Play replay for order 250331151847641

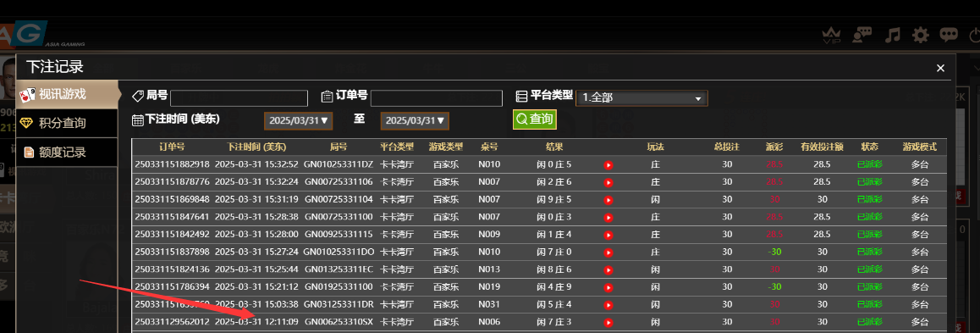click(608, 217)
